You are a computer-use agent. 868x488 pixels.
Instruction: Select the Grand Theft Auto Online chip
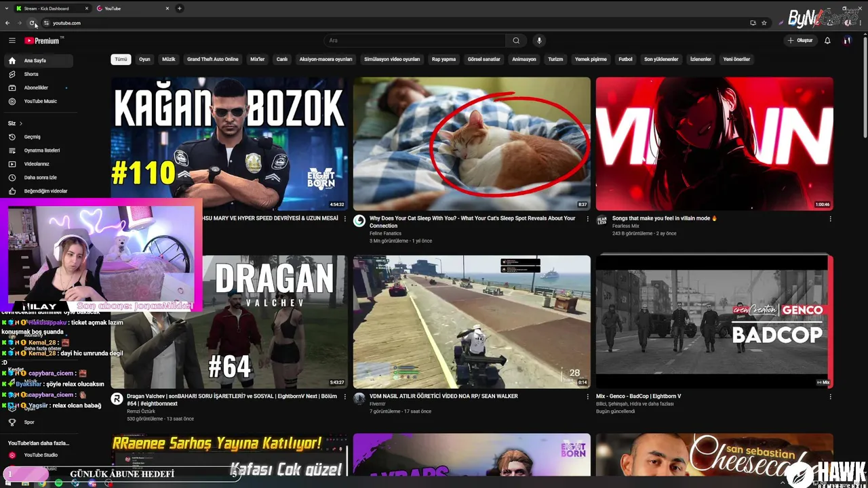pyautogui.click(x=212, y=59)
